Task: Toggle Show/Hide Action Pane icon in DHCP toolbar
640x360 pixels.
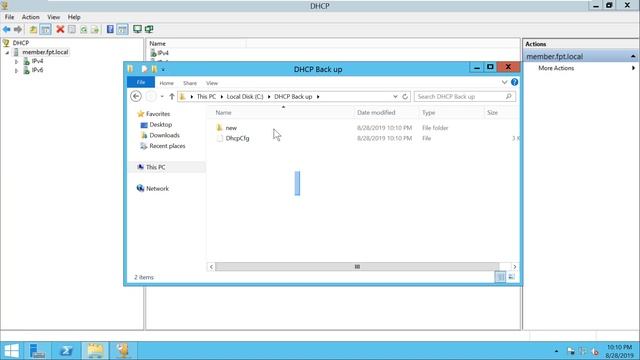Action: click(x=122, y=29)
